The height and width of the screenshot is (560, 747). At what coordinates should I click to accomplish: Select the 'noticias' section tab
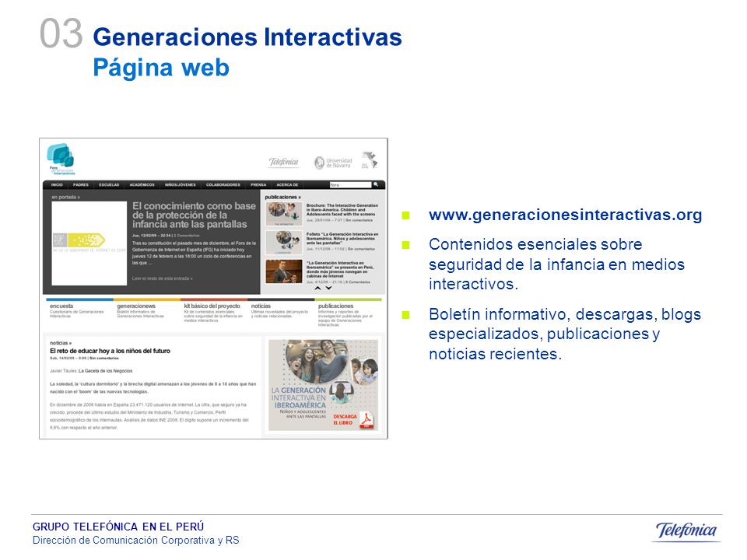[261, 306]
